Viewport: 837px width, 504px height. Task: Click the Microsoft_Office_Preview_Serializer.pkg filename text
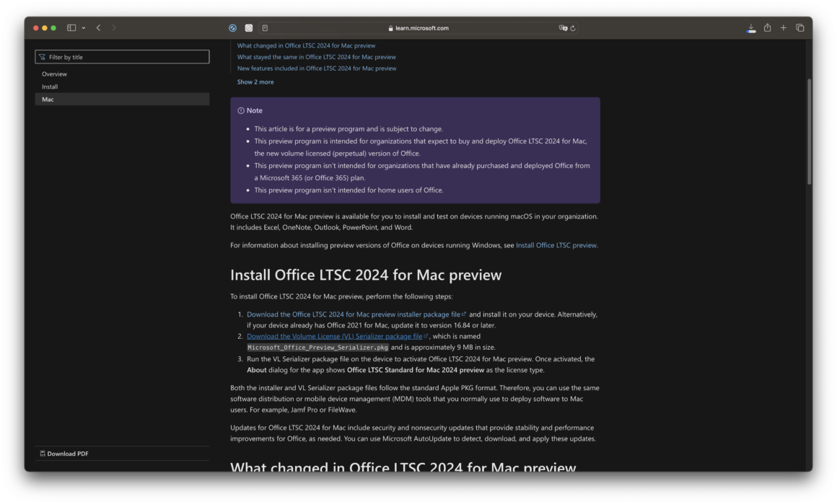pos(317,348)
